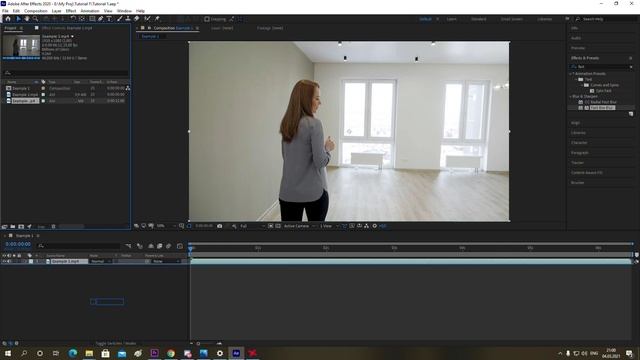This screenshot has width=640, height=360.
Task: Select the Roto Brush tool
Action: 147,19
